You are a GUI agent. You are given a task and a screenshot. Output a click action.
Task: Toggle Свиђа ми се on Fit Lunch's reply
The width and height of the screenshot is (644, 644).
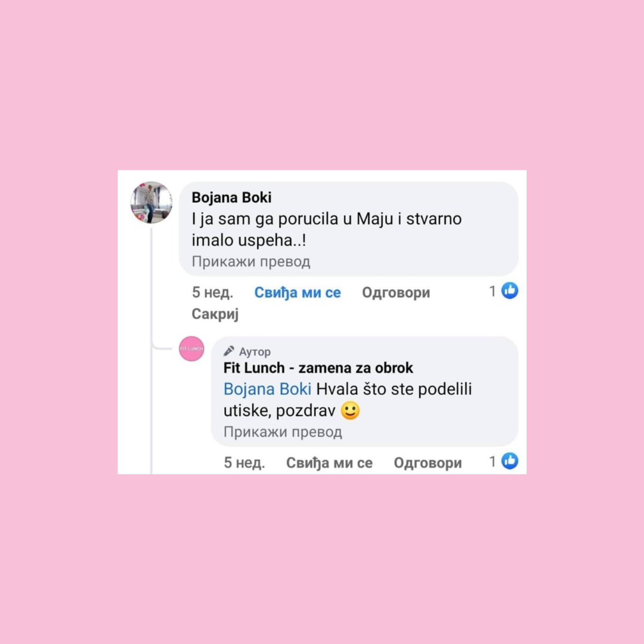point(329,463)
